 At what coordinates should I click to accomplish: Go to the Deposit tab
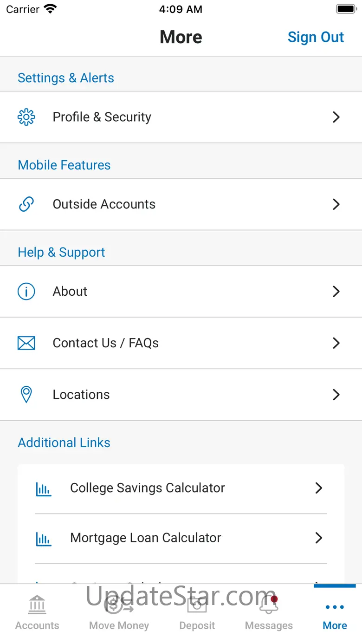click(x=197, y=613)
